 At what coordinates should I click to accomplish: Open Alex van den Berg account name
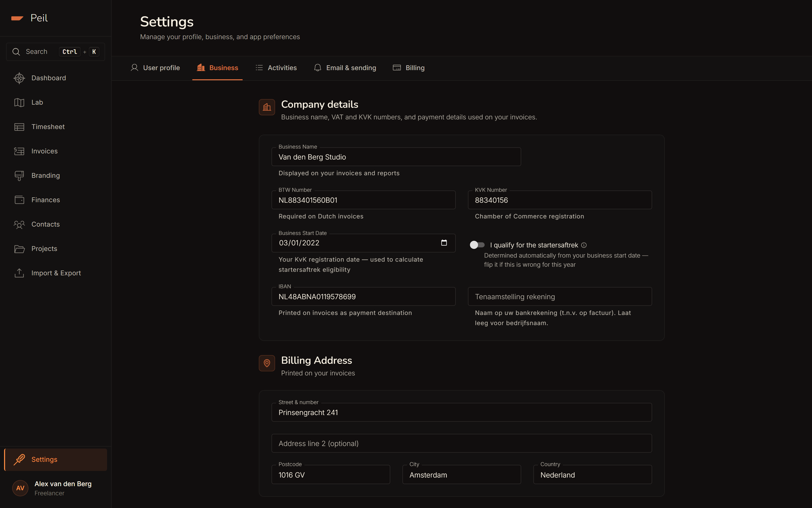[63, 484]
